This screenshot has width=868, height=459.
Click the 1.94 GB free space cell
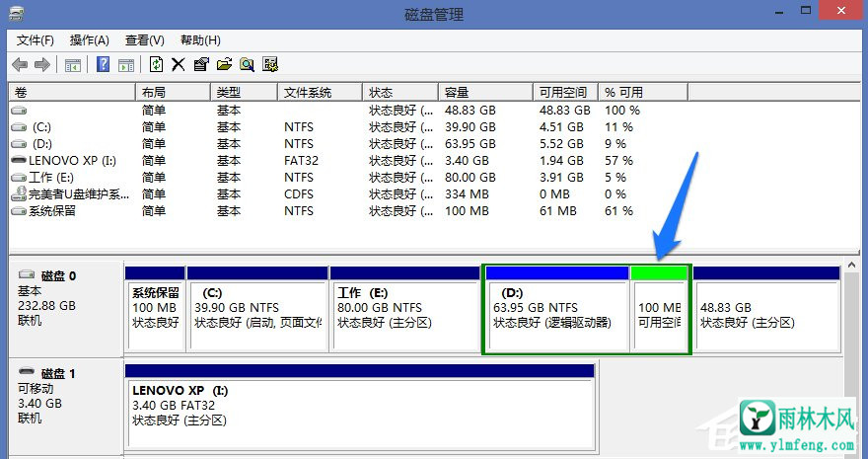pos(561,161)
